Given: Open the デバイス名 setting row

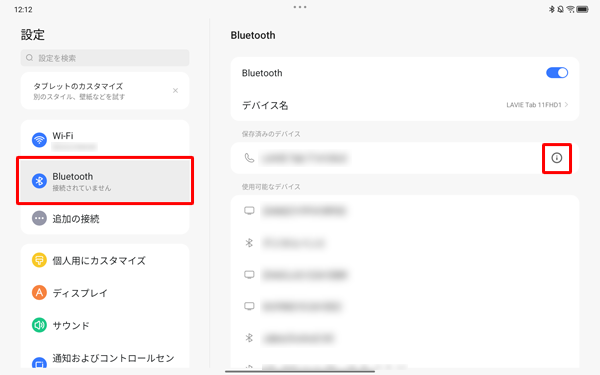Looking at the screenshot, I should 405,105.
